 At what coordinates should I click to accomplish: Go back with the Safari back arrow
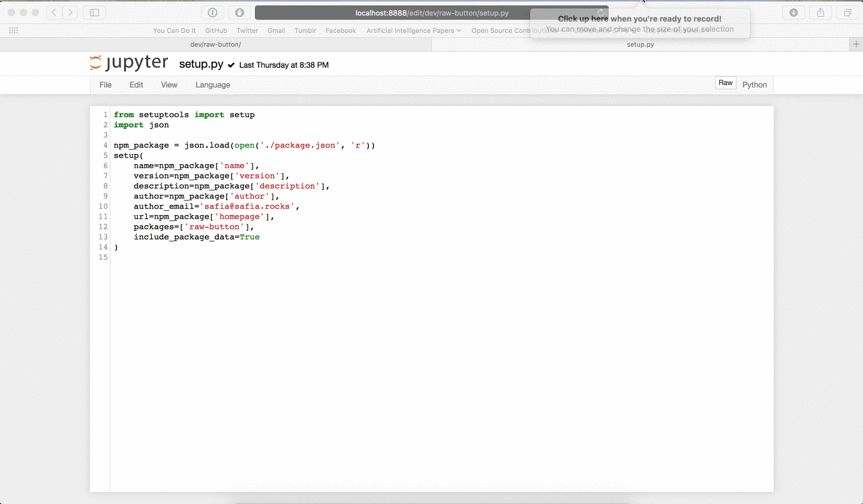[54, 13]
